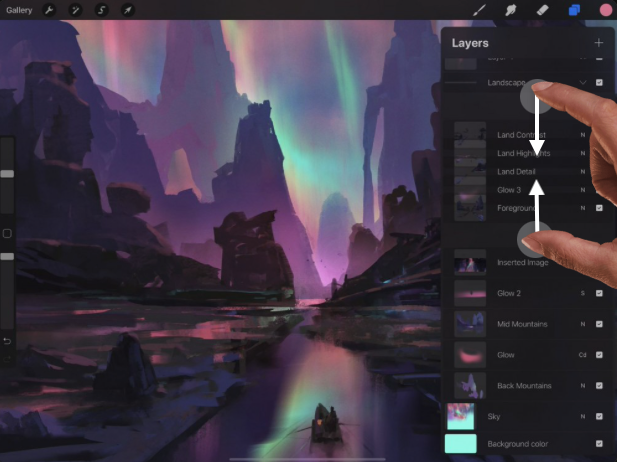
Task: Open blend mode N of Land Detail
Action: [x=583, y=172]
